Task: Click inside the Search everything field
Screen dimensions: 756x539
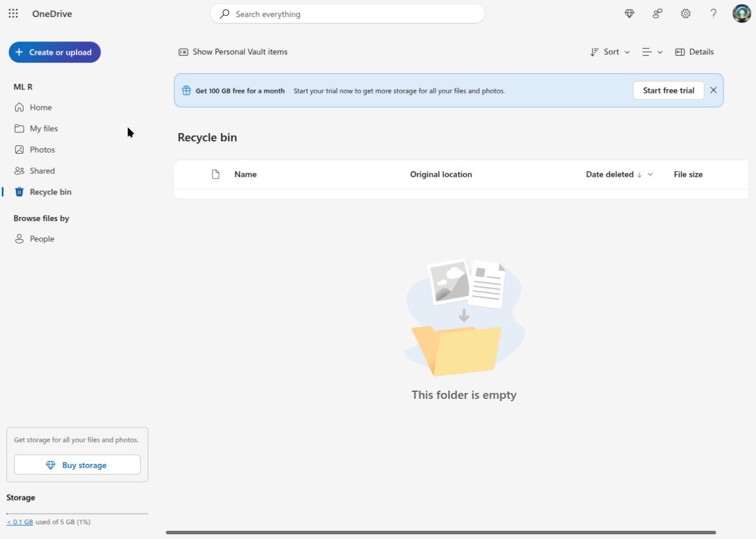Action: [347, 14]
